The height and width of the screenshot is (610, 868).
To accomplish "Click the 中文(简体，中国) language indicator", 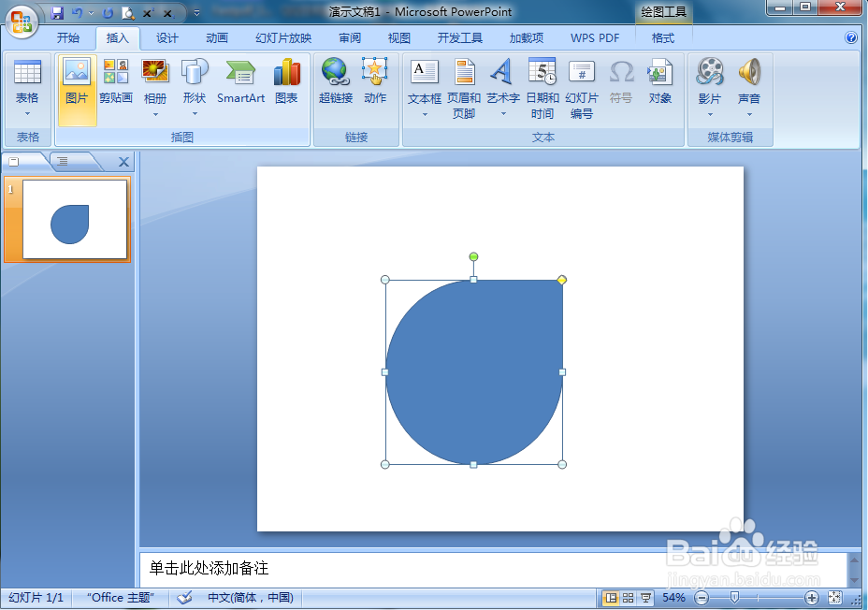I will pyautogui.click(x=251, y=598).
